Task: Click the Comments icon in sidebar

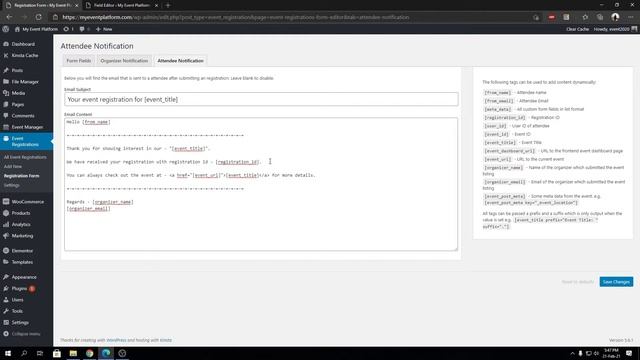Action: point(6,116)
